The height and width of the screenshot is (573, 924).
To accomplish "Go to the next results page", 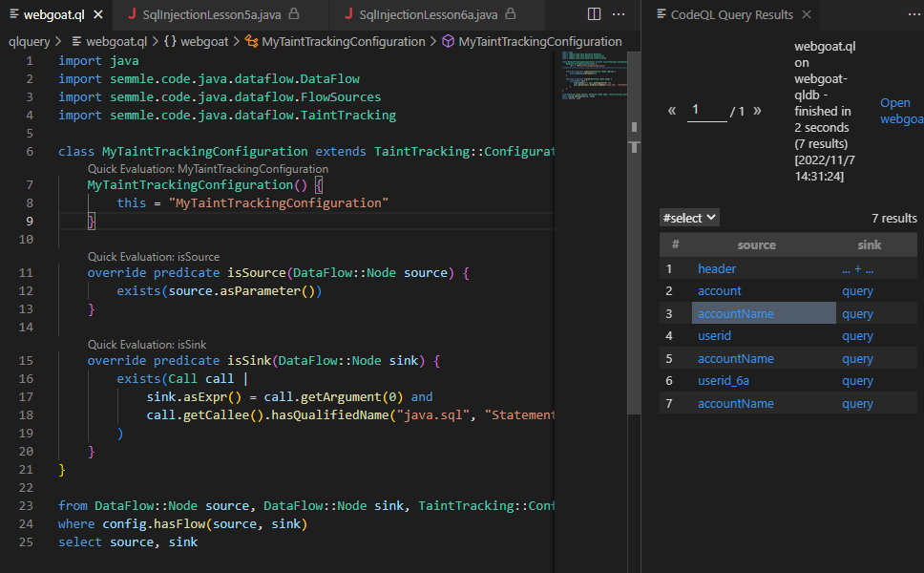I will pos(757,111).
